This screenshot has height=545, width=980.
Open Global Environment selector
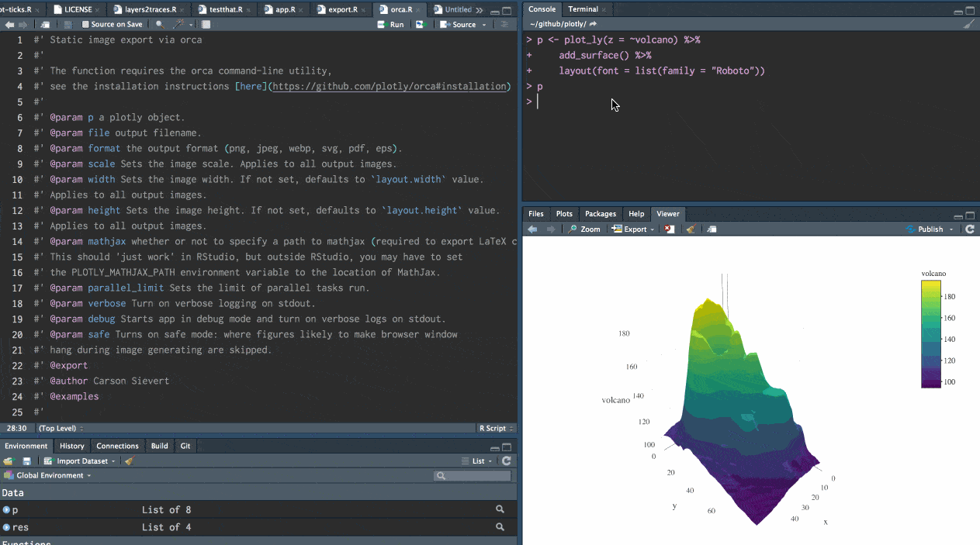pos(47,475)
